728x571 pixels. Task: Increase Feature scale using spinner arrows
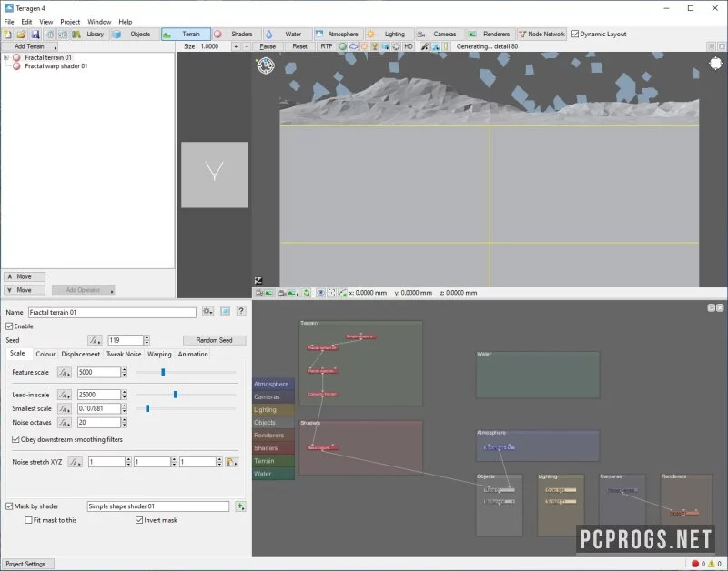(x=124, y=373)
